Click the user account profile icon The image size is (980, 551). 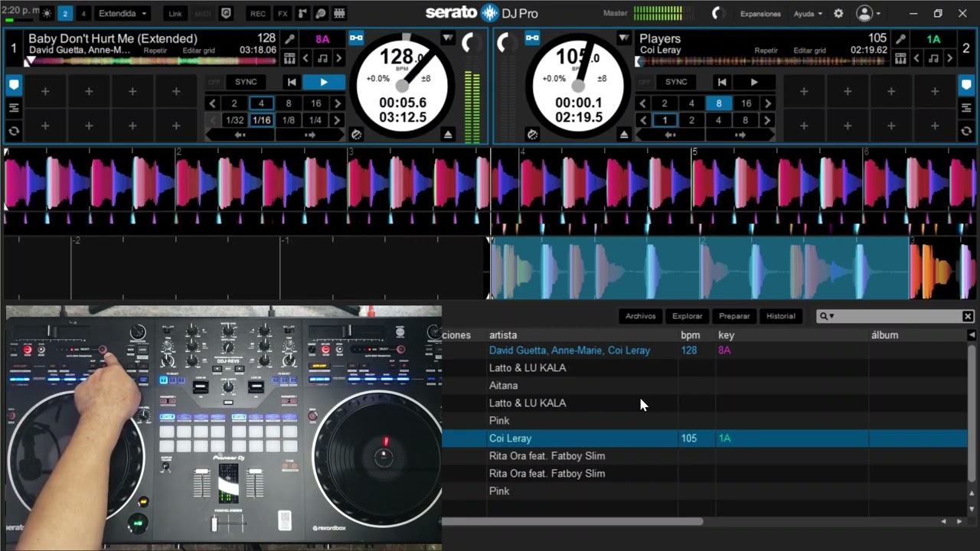point(864,14)
